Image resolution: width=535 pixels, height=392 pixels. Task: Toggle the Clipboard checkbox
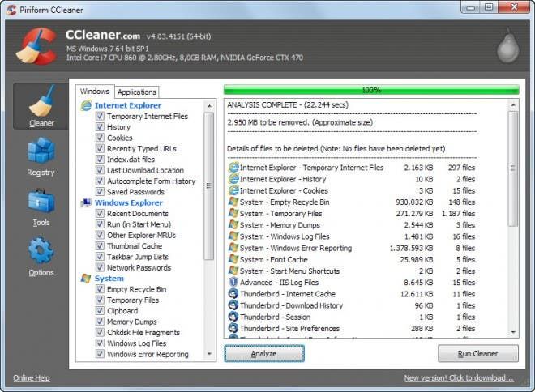(x=100, y=310)
